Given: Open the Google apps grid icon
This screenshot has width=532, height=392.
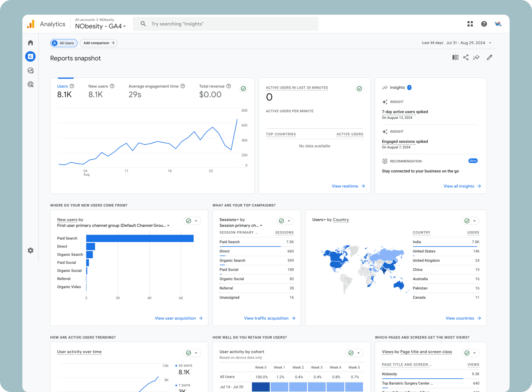Looking at the screenshot, I should pyautogui.click(x=470, y=24).
